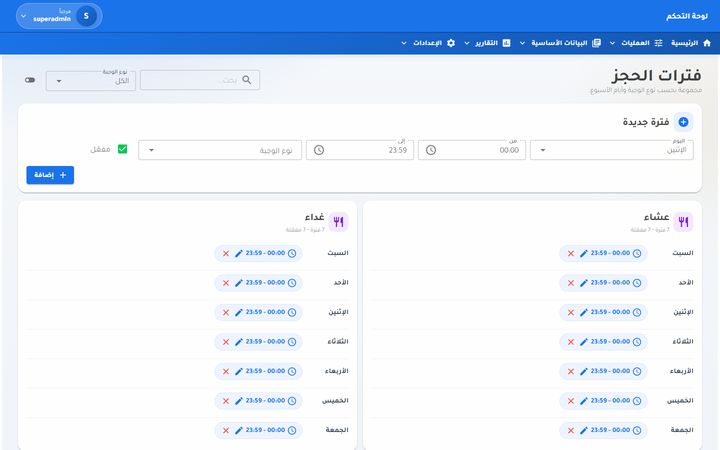Click the blue plus icon beside فترة جديدة
Screen dimensions: 720x450
point(683,122)
